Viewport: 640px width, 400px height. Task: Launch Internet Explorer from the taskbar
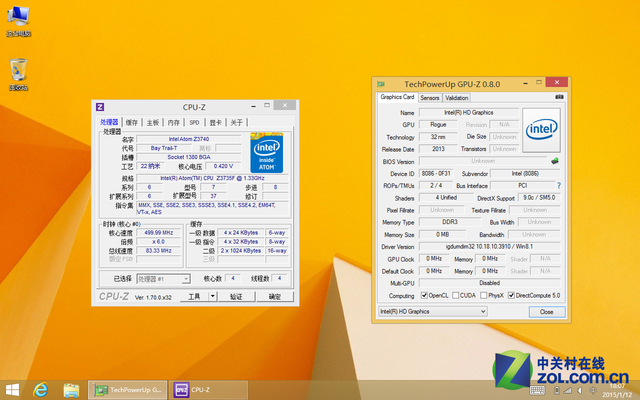point(41,390)
